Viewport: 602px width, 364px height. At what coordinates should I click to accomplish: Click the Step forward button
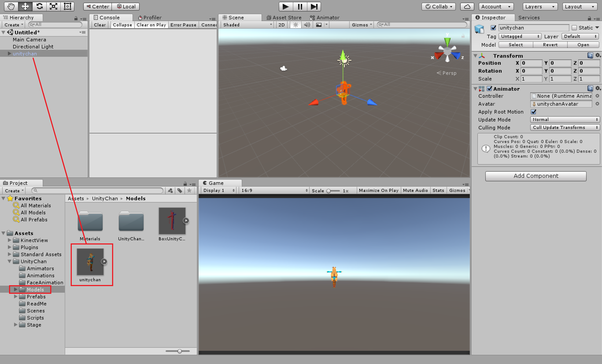click(x=314, y=7)
